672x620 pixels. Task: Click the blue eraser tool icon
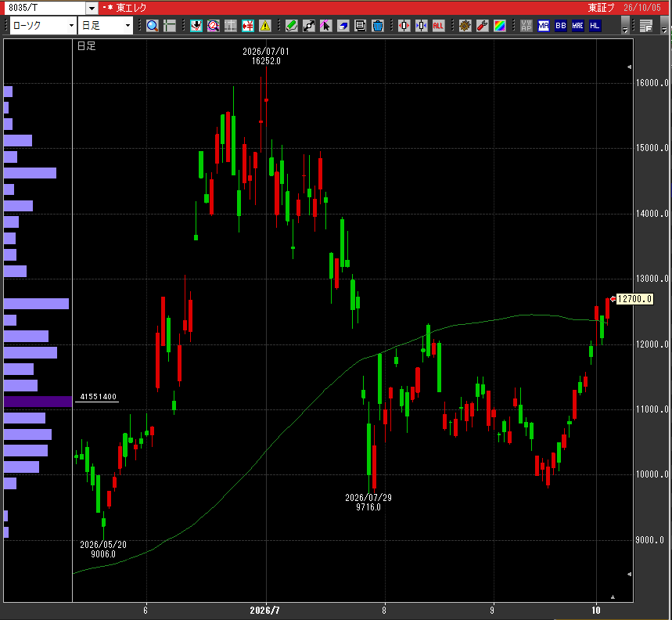(x=343, y=26)
